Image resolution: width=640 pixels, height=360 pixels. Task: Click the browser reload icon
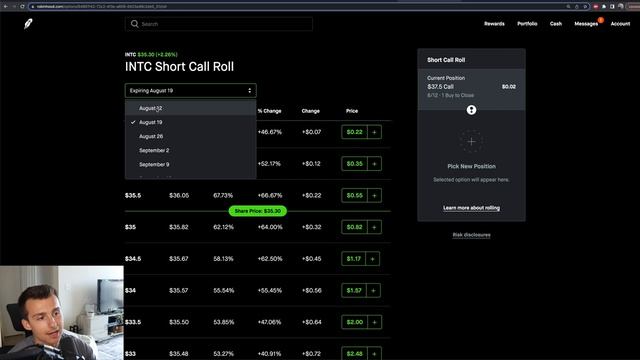(x=22, y=7)
